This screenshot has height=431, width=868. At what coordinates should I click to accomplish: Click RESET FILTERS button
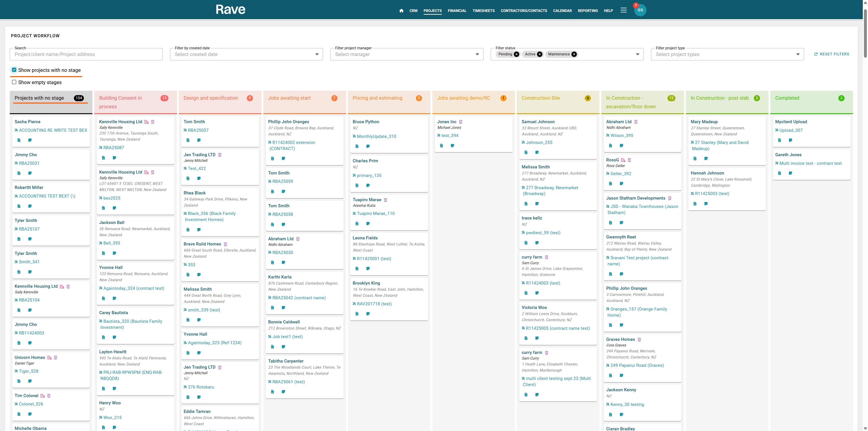click(831, 54)
